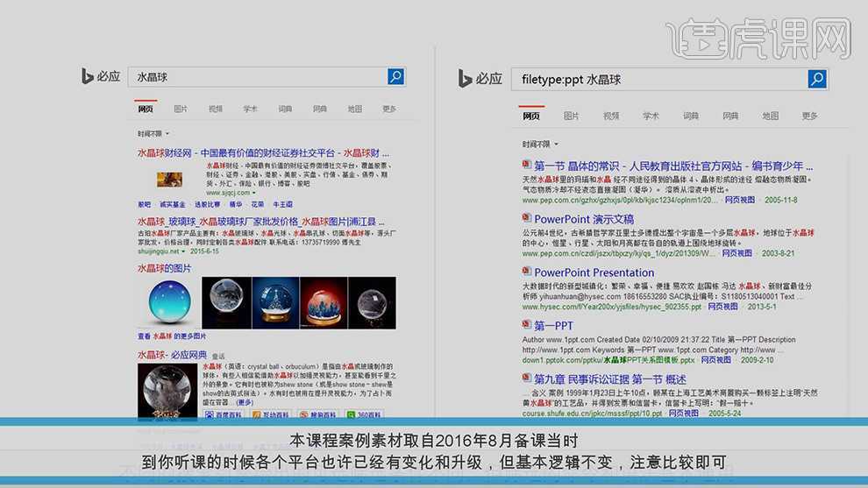Click 网页视图 link dated 2009-2-10
Viewport: 868px width, 488px height.
click(x=715, y=359)
